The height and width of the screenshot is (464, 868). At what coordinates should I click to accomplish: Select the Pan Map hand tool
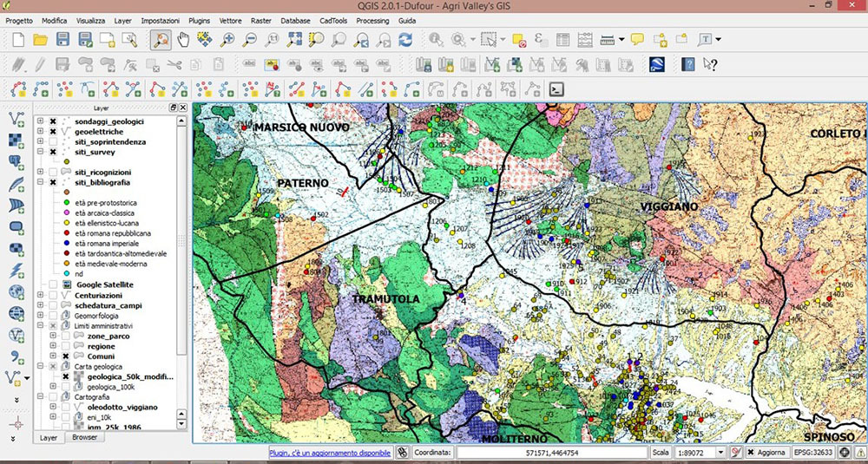182,39
